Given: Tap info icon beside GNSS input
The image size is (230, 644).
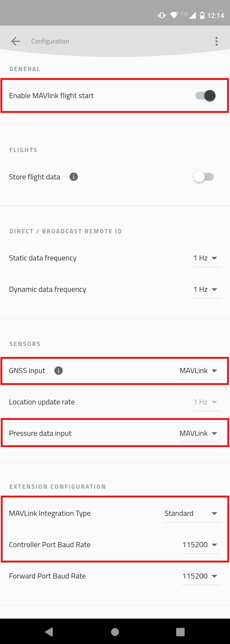Looking at the screenshot, I should pos(59,371).
